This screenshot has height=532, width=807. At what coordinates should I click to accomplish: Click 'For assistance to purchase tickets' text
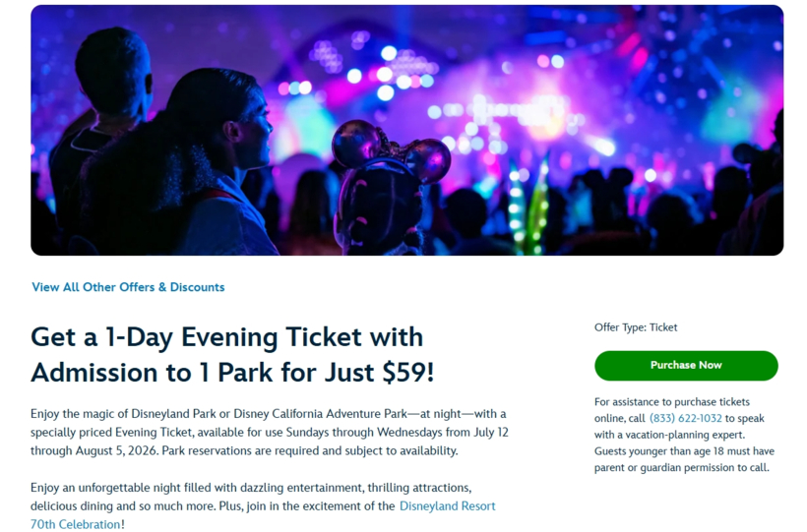click(671, 402)
